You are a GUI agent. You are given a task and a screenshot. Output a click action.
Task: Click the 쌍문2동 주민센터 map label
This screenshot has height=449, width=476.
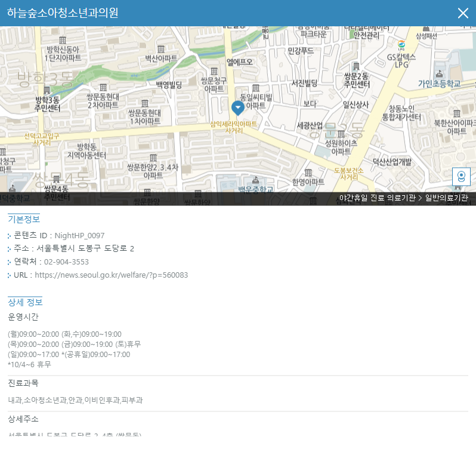click(x=356, y=80)
